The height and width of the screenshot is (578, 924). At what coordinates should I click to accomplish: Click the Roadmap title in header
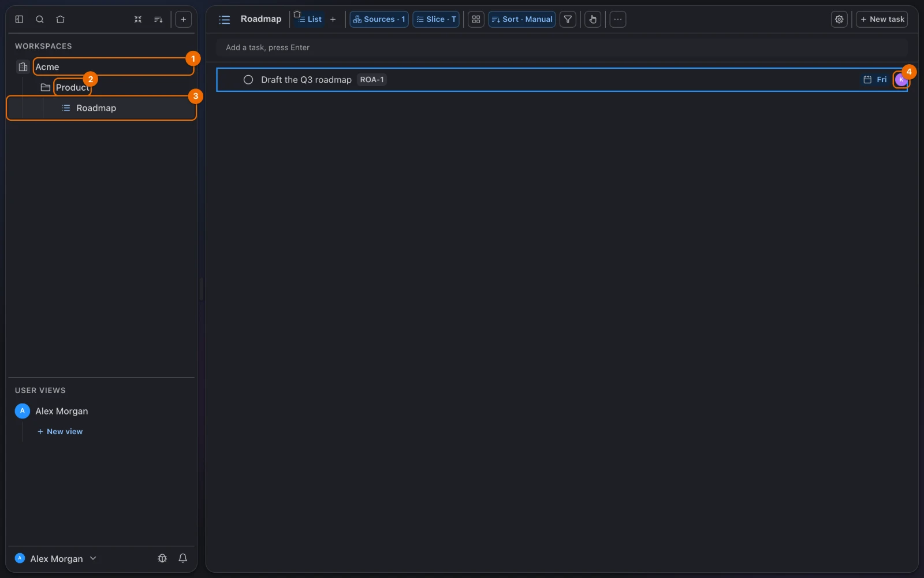261,19
